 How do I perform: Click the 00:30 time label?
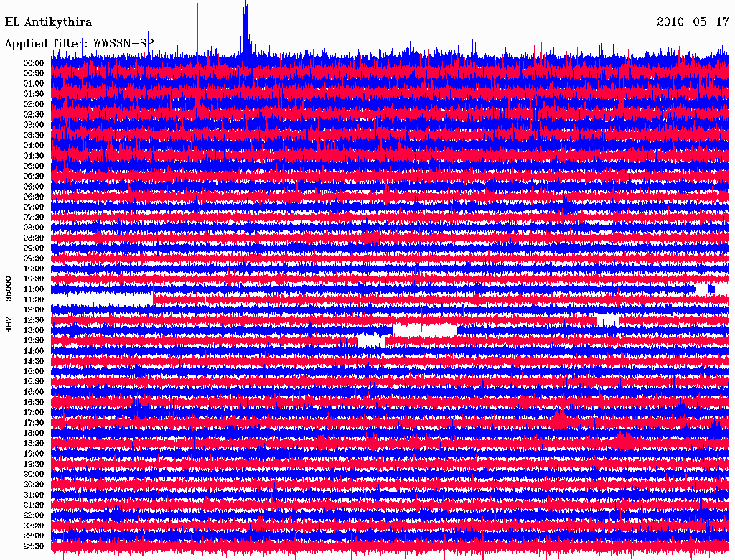pyautogui.click(x=34, y=74)
